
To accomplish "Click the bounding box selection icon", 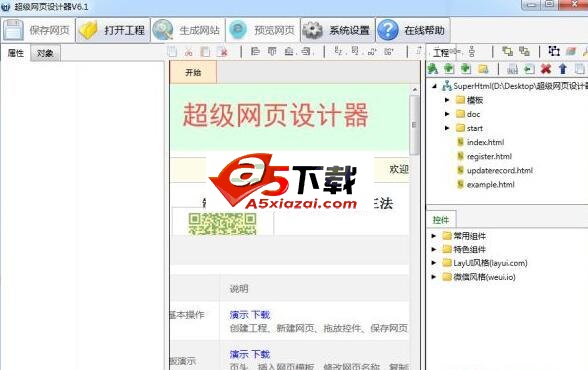I will tap(554, 51).
